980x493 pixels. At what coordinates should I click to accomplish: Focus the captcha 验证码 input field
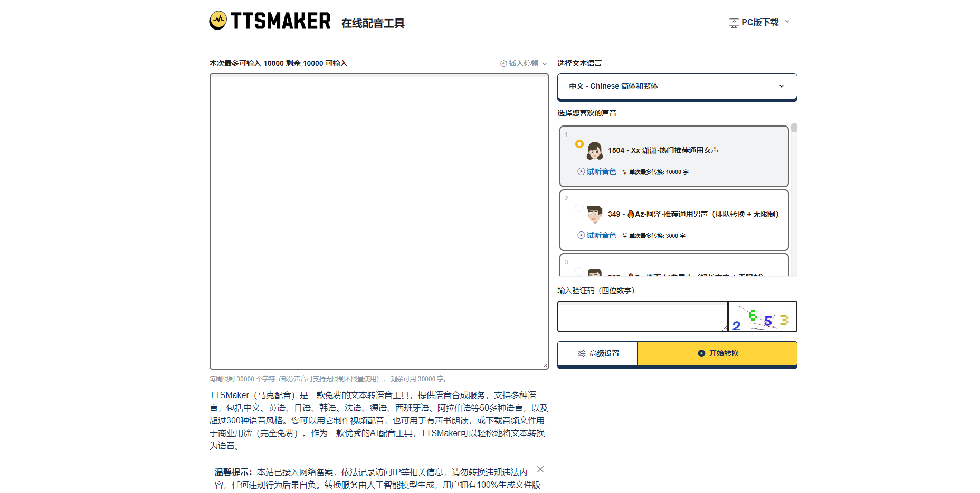coord(642,317)
